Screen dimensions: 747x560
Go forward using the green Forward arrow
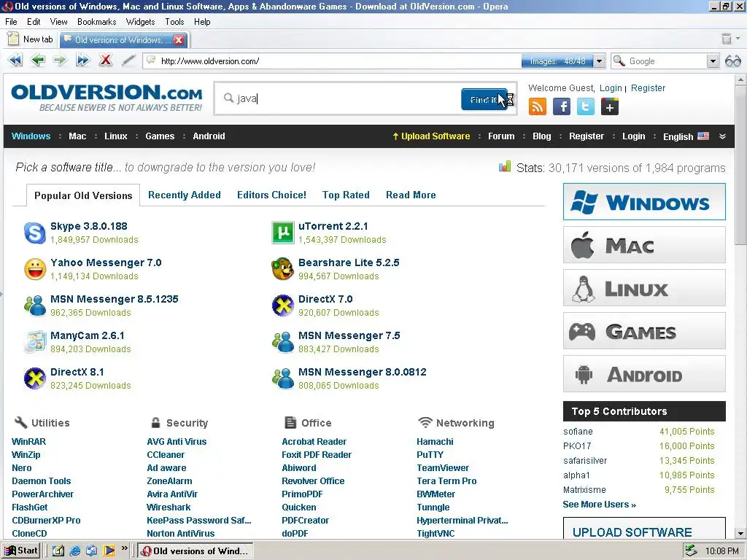[60, 61]
